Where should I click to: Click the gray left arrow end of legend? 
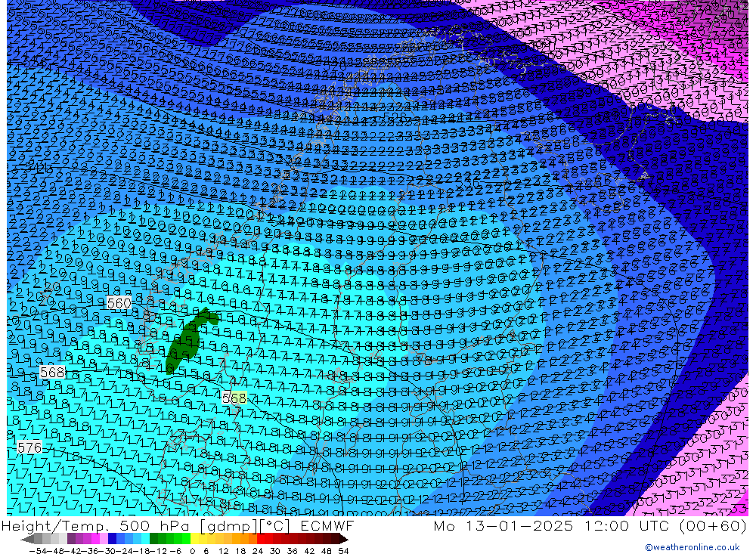click(x=27, y=540)
